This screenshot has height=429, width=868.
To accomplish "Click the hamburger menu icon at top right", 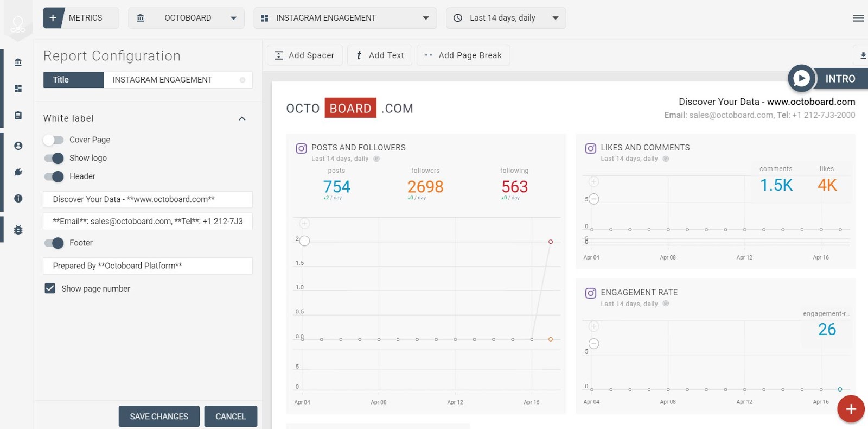I will [x=858, y=18].
